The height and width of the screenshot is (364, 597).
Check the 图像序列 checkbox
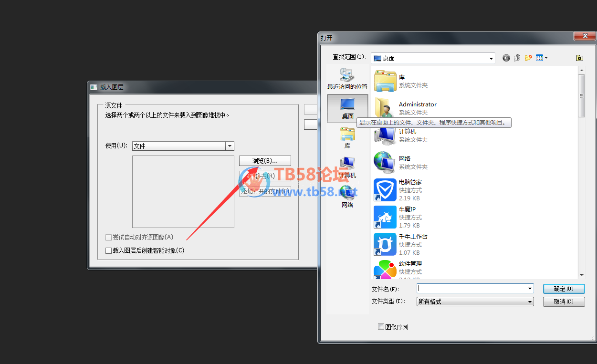tap(381, 327)
